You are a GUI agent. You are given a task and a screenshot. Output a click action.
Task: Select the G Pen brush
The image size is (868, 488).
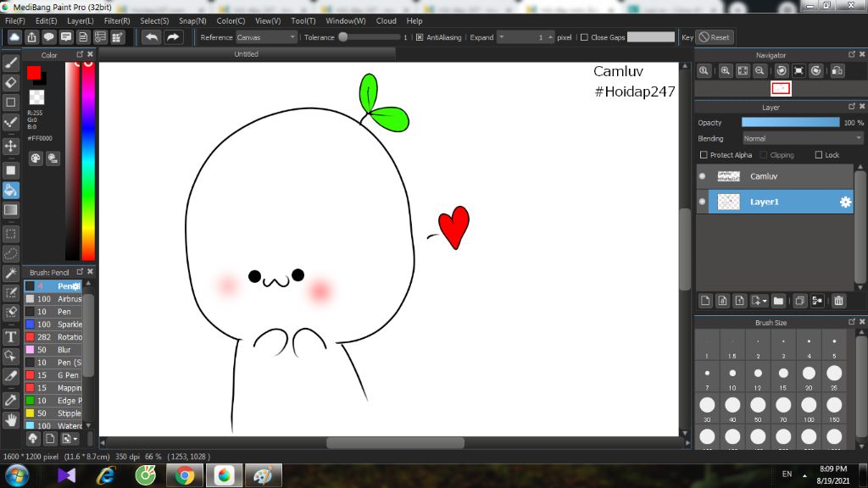click(x=53, y=375)
